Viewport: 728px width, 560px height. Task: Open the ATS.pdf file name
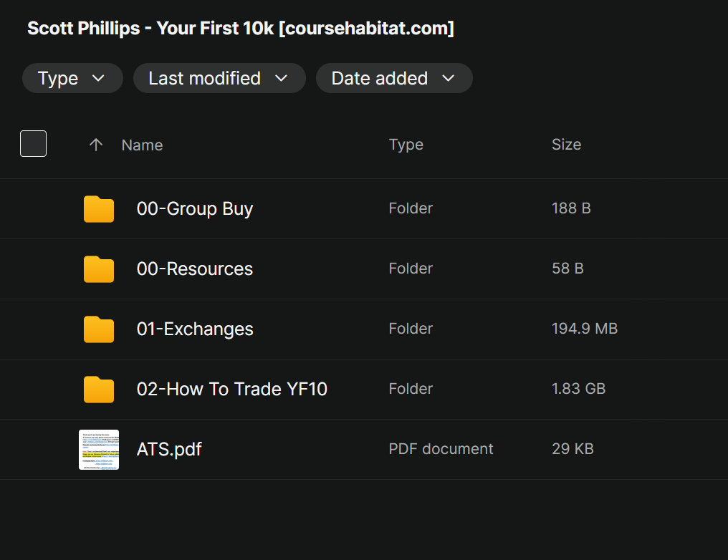point(169,450)
